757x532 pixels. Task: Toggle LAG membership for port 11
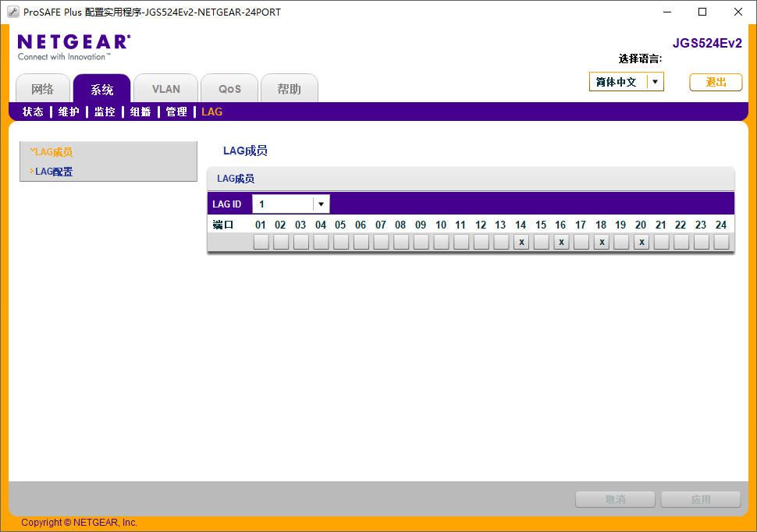(461, 242)
